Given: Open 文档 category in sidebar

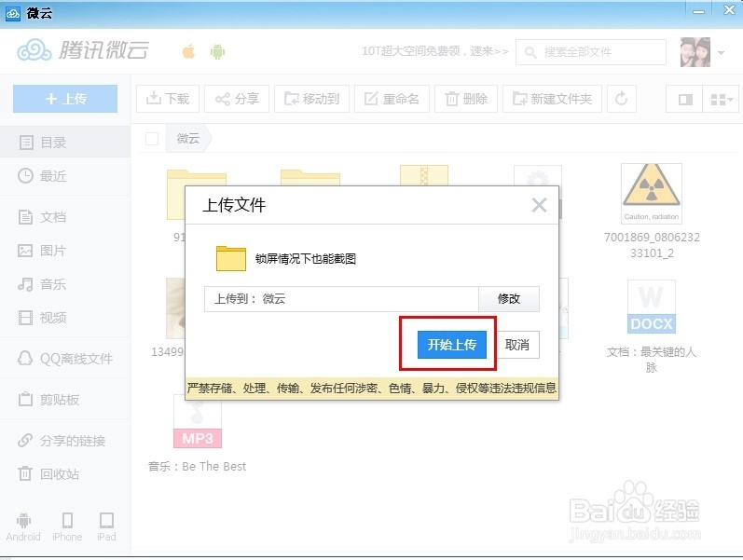Looking at the screenshot, I should (x=65, y=217).
